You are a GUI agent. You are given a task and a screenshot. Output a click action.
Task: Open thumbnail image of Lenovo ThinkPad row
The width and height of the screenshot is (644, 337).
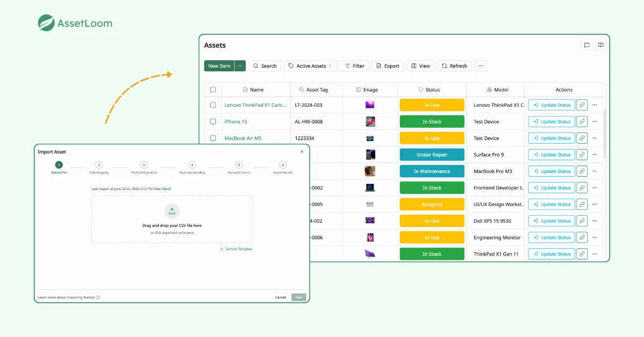pos(370,105)
